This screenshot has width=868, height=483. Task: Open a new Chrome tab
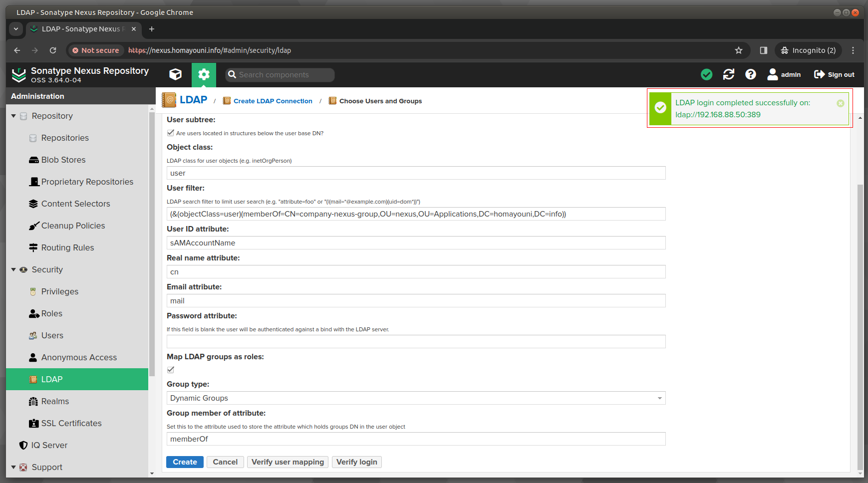click(152, 29)
